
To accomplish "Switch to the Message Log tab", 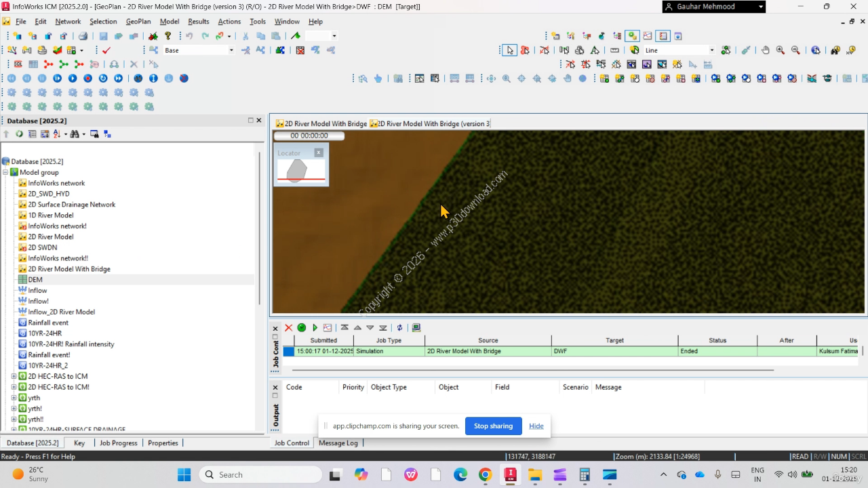I will (338, 443).
